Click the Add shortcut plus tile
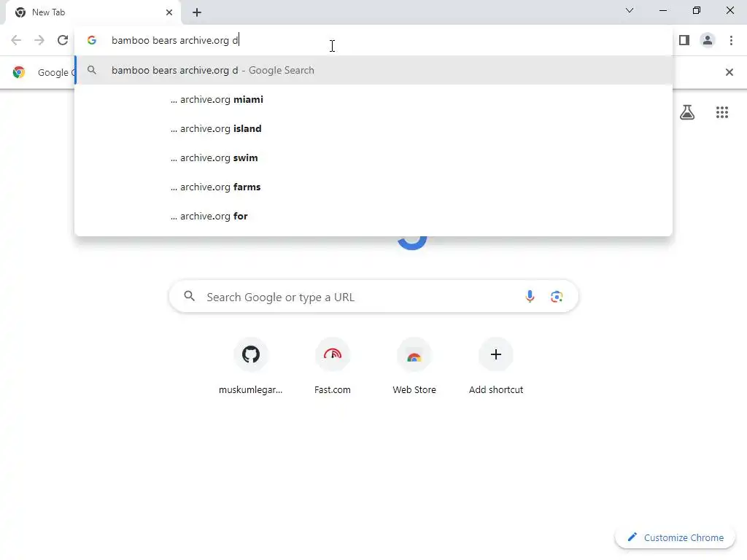Image resolution: width=747 pixels, height=560 pixels. [x=496, y=367]
